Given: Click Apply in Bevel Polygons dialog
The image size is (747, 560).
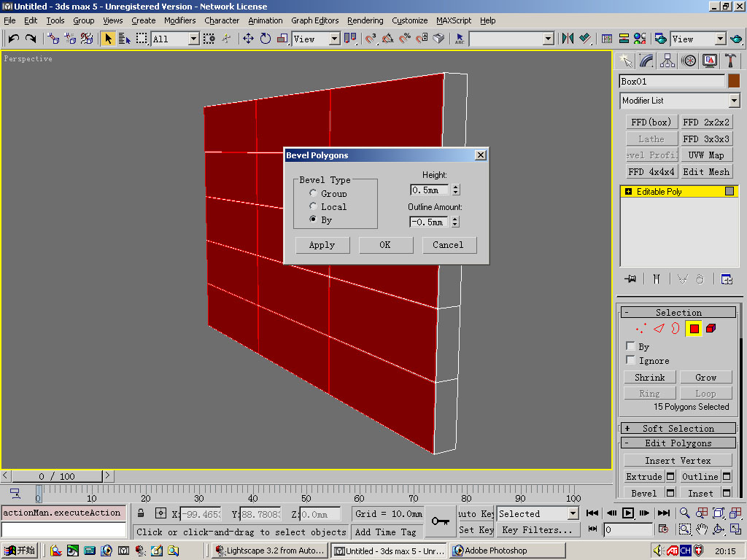Looking at the screenshot, I should pyautogui.click(x=322, y=245).
